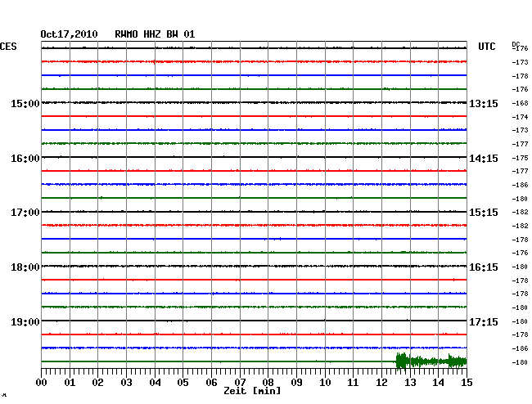Image resolution: width=532 pixels, height=404 pixels.
Task: Select the UTC time label 13:15
Action: point(484,103)
